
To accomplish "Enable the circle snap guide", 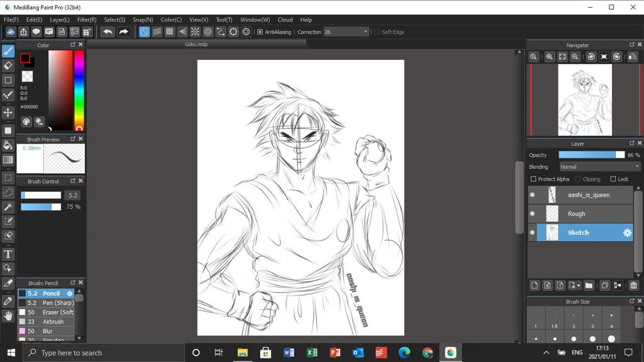I will click(x=208, y=31).
